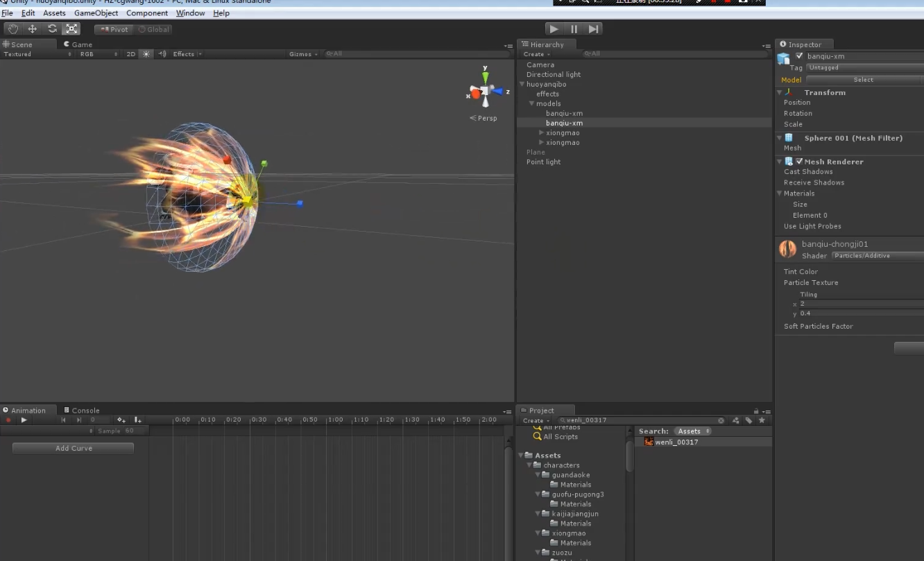
Task: Add animation event marker
Action: coord(137,420)
